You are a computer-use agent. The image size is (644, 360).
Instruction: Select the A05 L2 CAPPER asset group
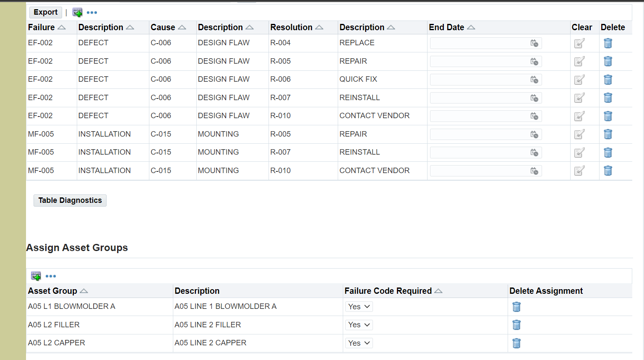pos(57,343)
